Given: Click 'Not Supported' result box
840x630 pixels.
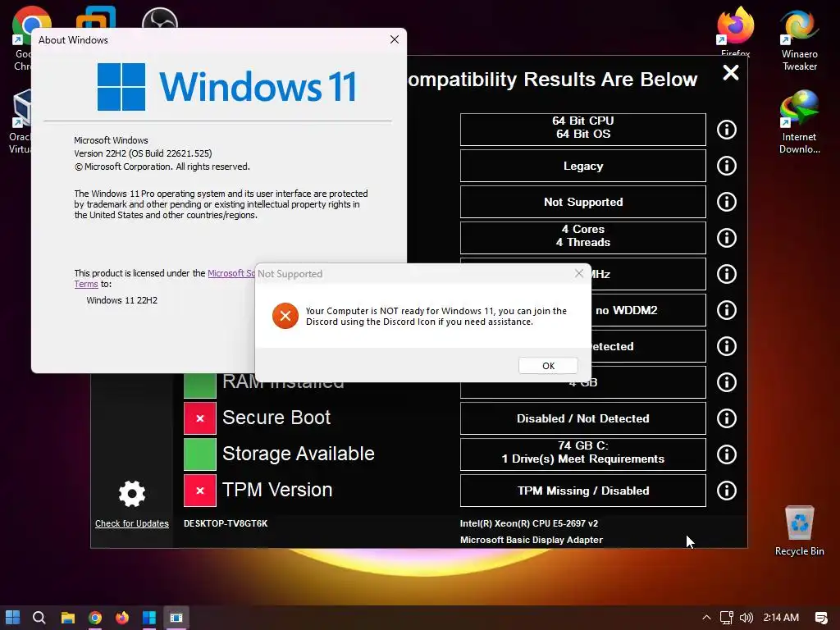Looking at the screenshot, I should 583,202.
